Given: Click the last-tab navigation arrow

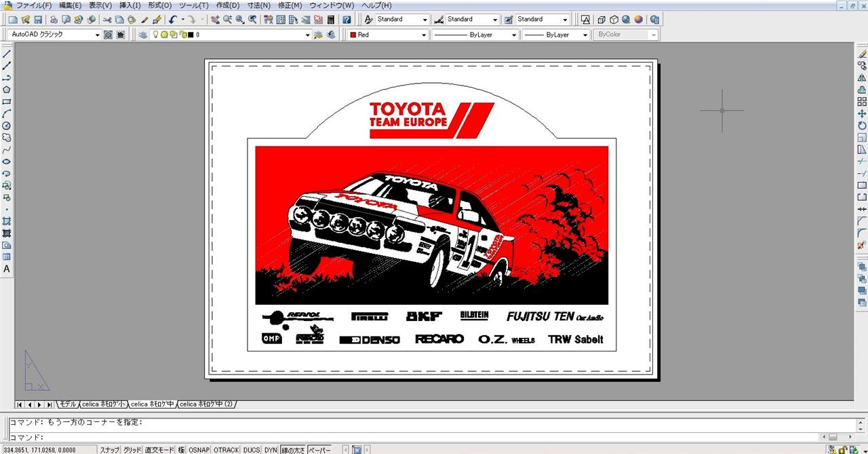Looking at the screenshot, I should (50, 404).
